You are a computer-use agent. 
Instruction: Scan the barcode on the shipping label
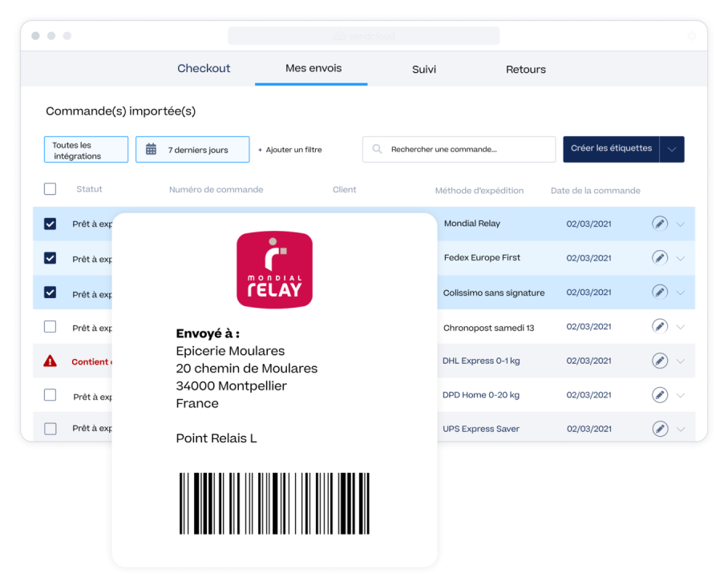(274, 502)
